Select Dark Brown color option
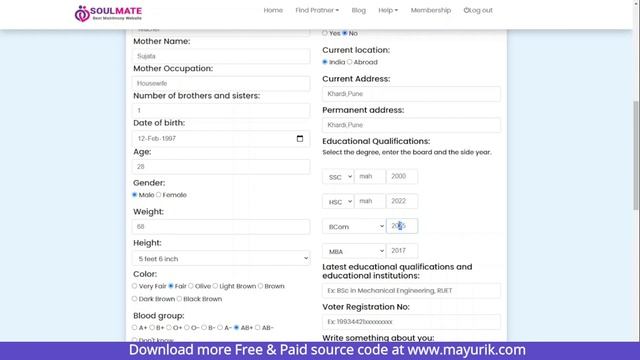The height and width of the screenshot is (360, 640). [135, 299]
